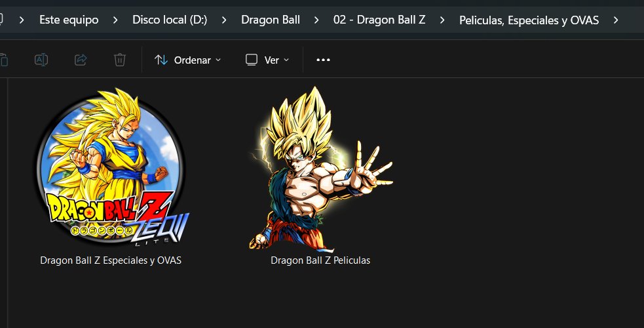This screenshot has height=328, width=644.
Task: Click the Rename icon in the toolbar
Action: coord(41,60)
